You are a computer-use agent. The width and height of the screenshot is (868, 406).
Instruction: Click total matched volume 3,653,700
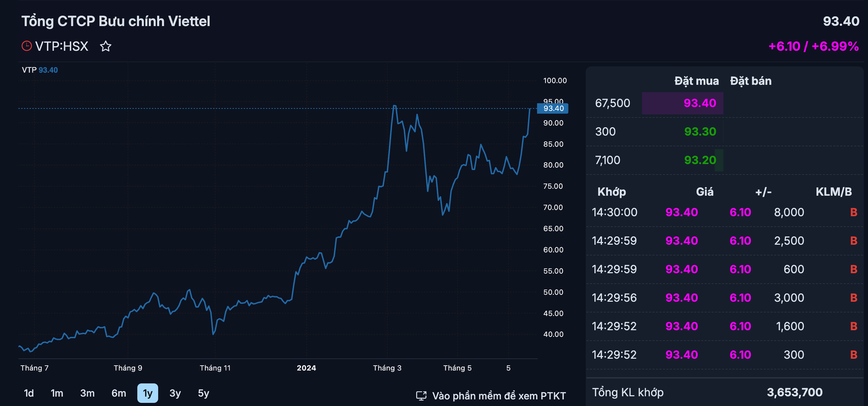pyautogui.click(x=795, y=392)
